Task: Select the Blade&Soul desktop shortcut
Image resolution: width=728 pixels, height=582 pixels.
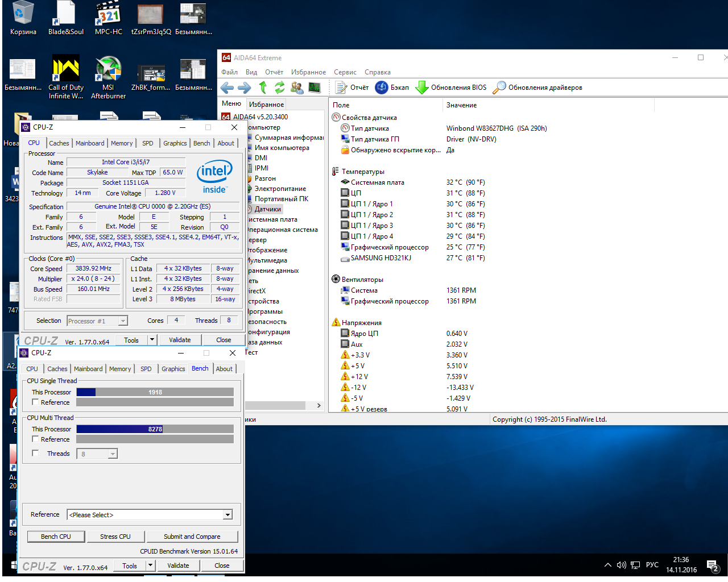Action: pyautogui.click(x=66, y=18)
